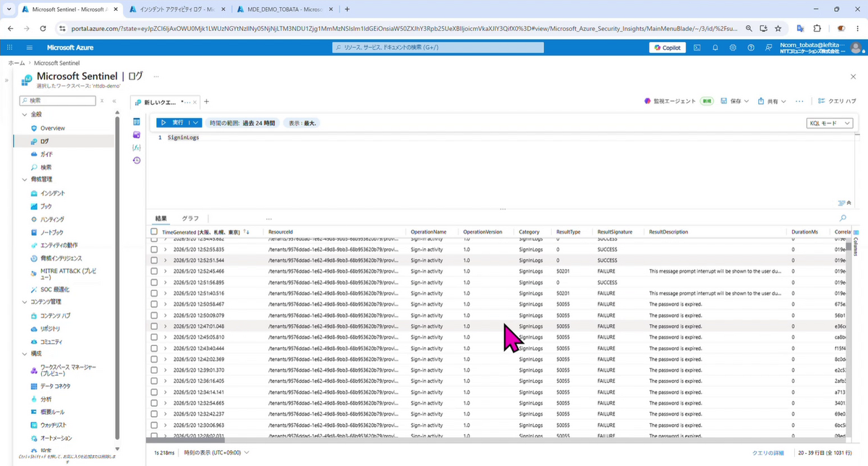Open SOC 最適化 in the sidebar
The image size is (868, 466).
pos(55,289)
